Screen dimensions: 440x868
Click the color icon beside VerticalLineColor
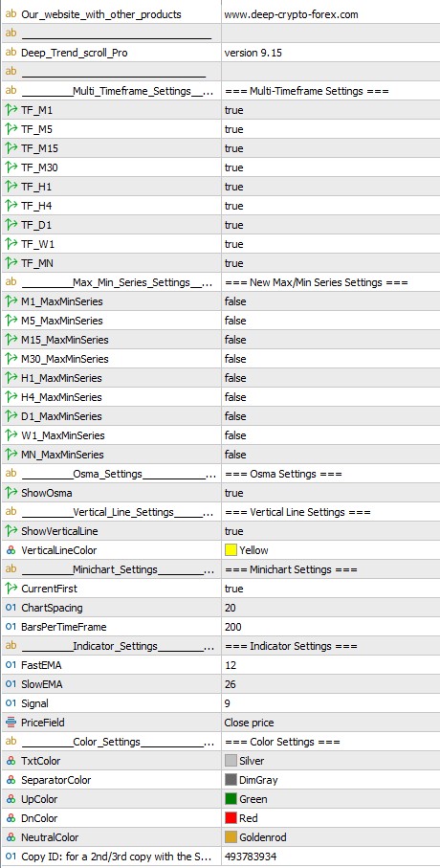pyautogui.click(x=11, y=550)
